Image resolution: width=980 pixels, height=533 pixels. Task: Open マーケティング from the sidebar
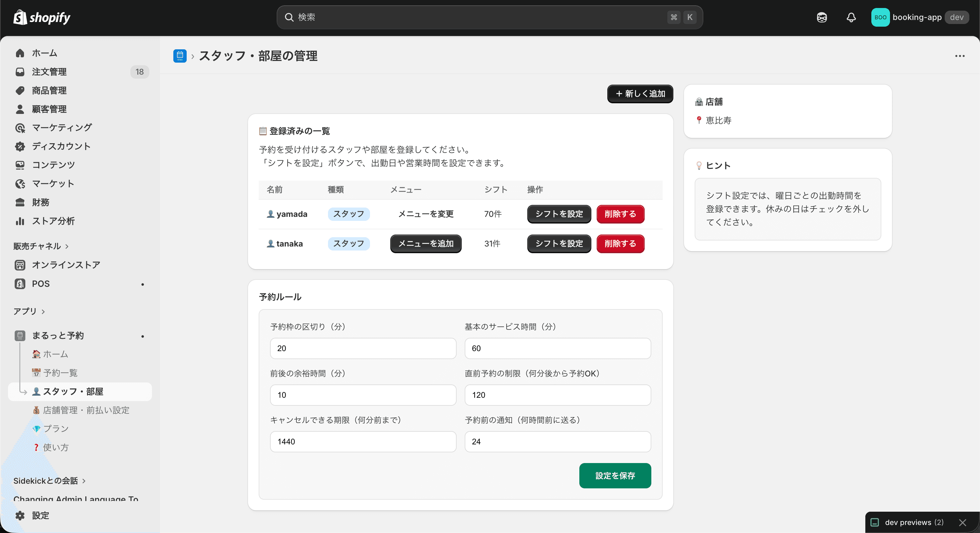62,128
